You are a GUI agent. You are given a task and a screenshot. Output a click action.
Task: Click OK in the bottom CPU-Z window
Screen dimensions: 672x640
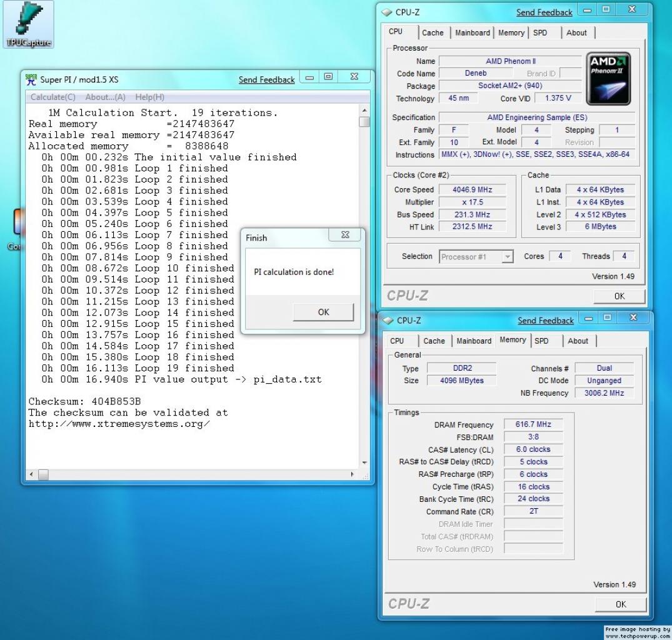(x=621, y=604)
